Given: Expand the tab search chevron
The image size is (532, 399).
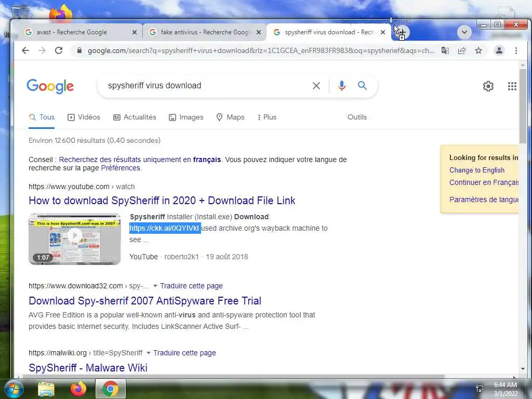Looking at the screenshot, I should 464,32.
